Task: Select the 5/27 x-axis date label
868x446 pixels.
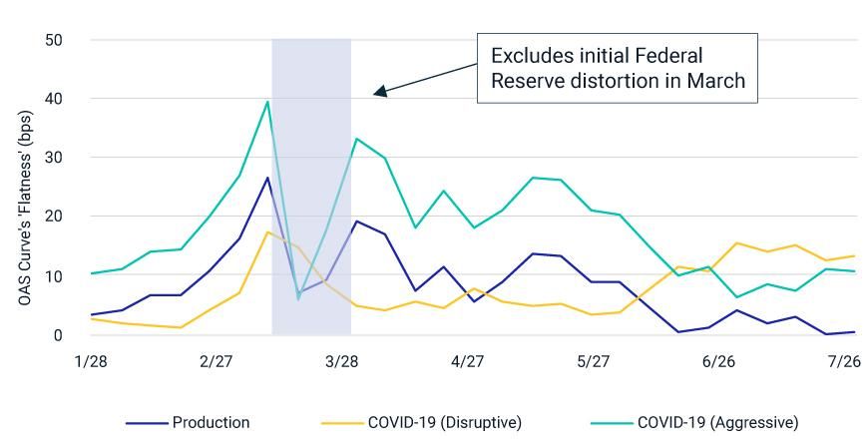Action: point(594,361)
